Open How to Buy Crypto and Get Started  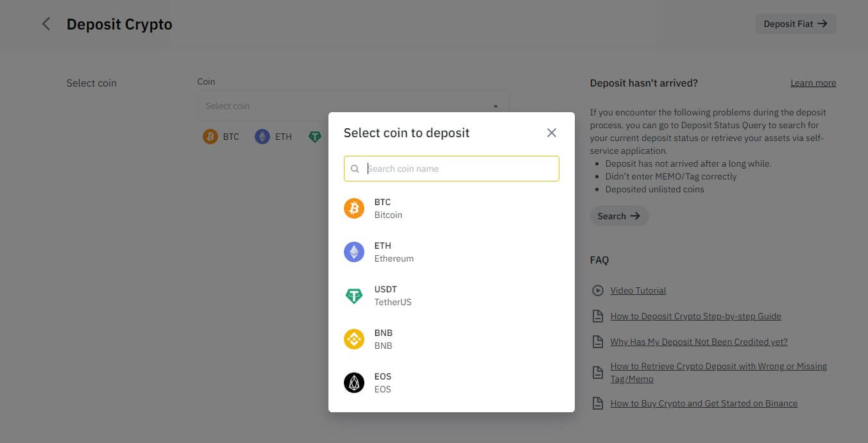tap(704, 403)
